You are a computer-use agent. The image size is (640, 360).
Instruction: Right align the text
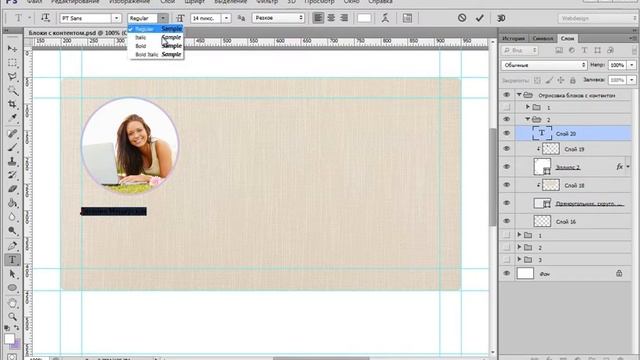(344, 18)
